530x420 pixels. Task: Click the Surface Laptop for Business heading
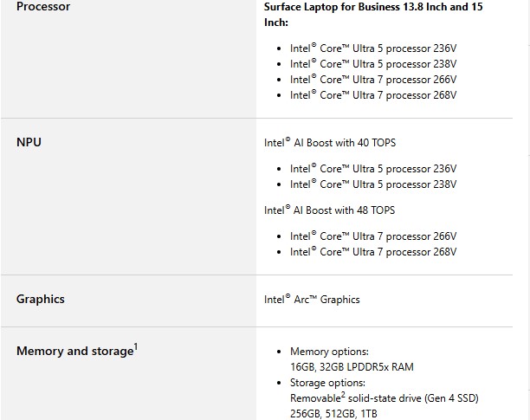pos(373,14)
